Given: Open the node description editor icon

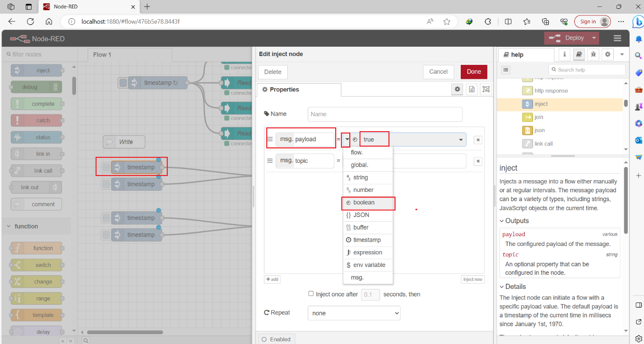Looking at the screenshot, I should 472,89.
